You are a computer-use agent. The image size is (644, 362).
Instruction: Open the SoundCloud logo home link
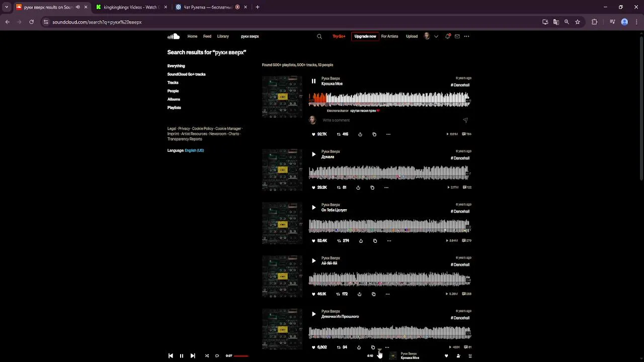tap(174, 36)
